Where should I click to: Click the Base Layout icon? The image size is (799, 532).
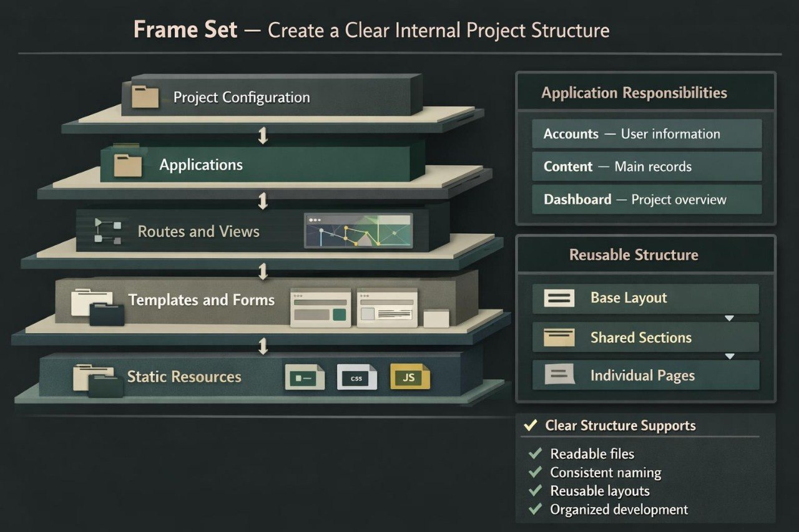click(x=559, y=298)
